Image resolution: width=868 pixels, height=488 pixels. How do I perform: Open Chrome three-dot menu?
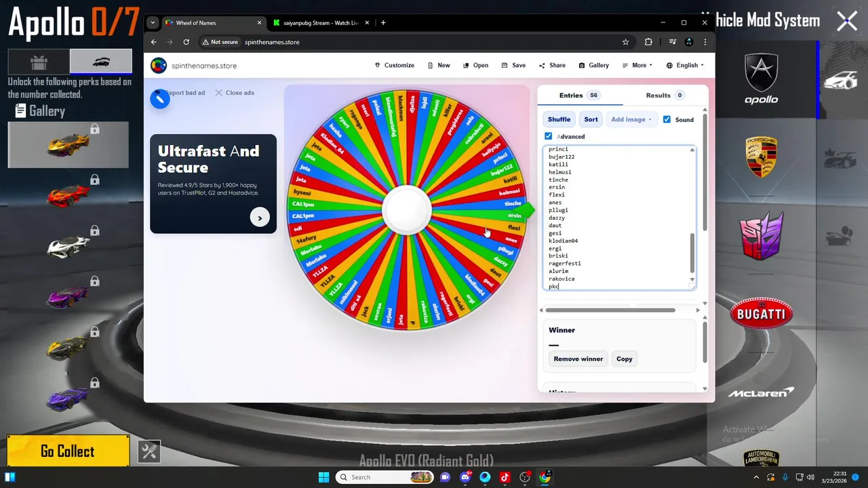(x=705, y=42)
